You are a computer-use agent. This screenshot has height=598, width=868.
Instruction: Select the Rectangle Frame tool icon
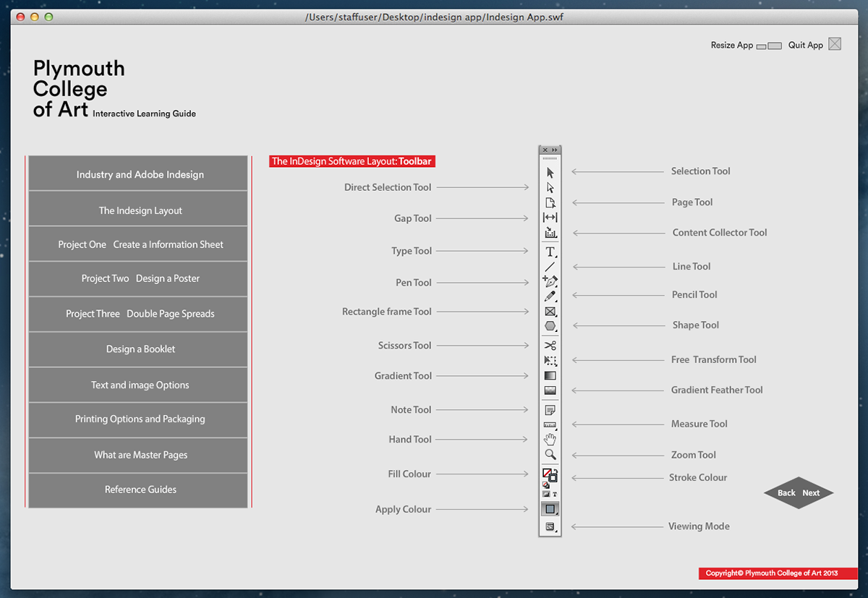[550, 312]
